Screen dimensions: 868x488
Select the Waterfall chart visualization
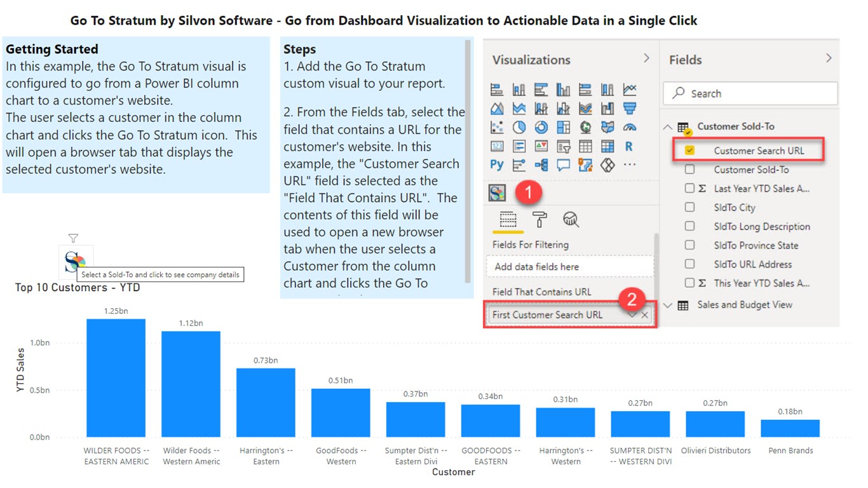pyautogui.click(x=607, y=109)
